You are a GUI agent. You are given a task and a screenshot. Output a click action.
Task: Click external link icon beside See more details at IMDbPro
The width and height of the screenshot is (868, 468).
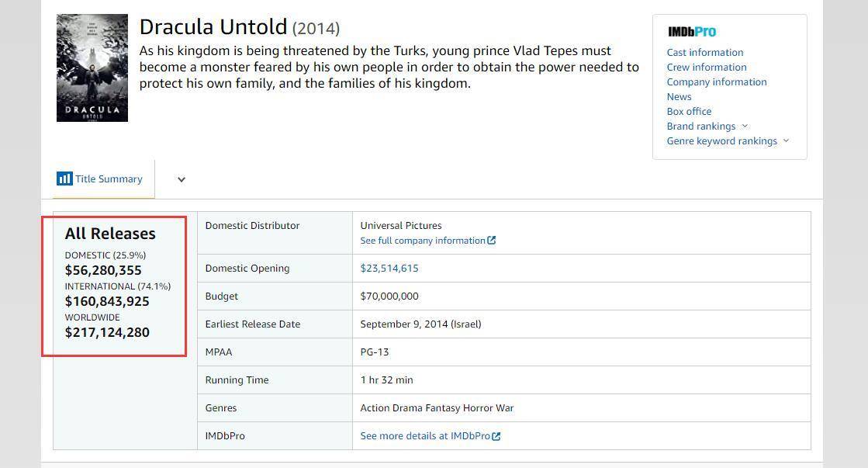click(x=496, y=436)
